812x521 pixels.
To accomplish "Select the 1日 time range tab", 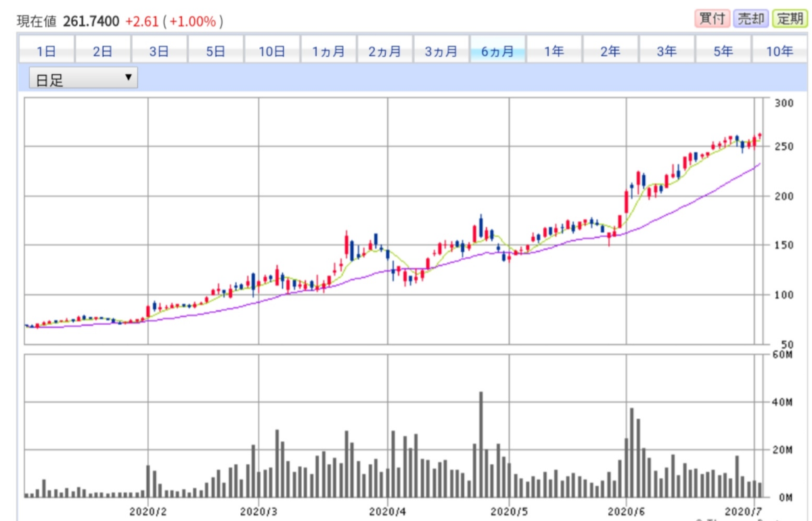I will pos(46,51).
